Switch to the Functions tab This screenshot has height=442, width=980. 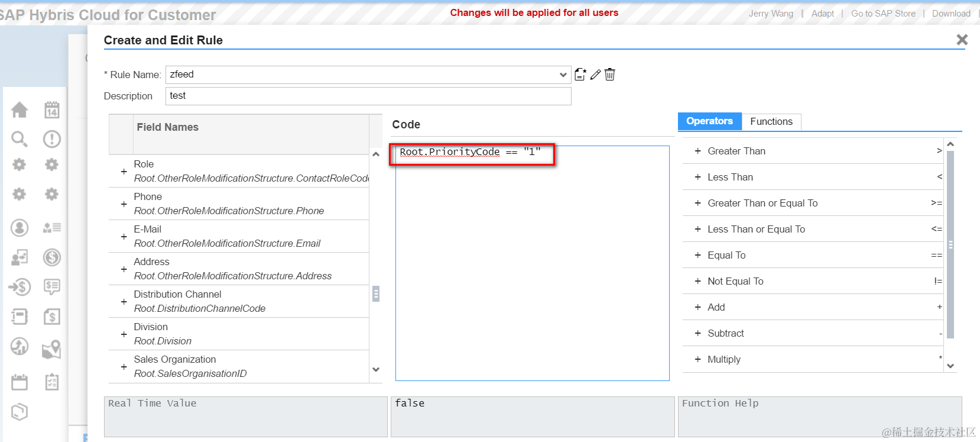pyautogui.click(x=771, y=121)
